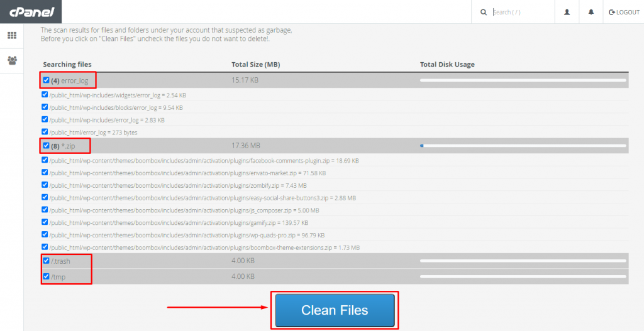Image resolution: width=644 pixels, height=331 pixels.
Task: Click the search magnifier icon
Action: (x=484, y=12)
